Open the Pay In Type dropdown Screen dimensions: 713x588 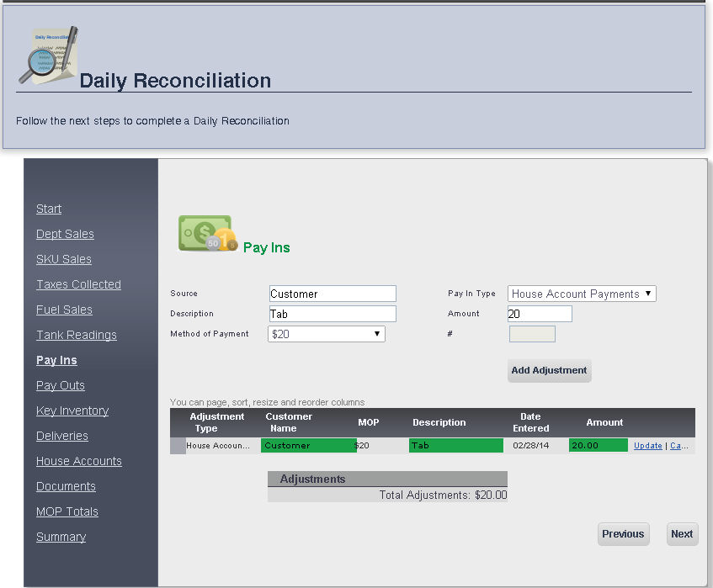coord(582,294)
